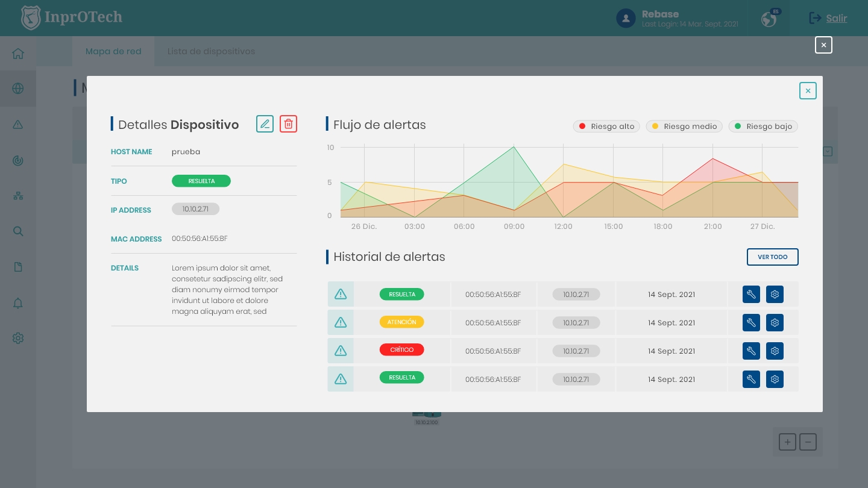This screenshot has height=488, width=868.
Task: Switch to Lista de dispositivos tab
Action: 211,51
